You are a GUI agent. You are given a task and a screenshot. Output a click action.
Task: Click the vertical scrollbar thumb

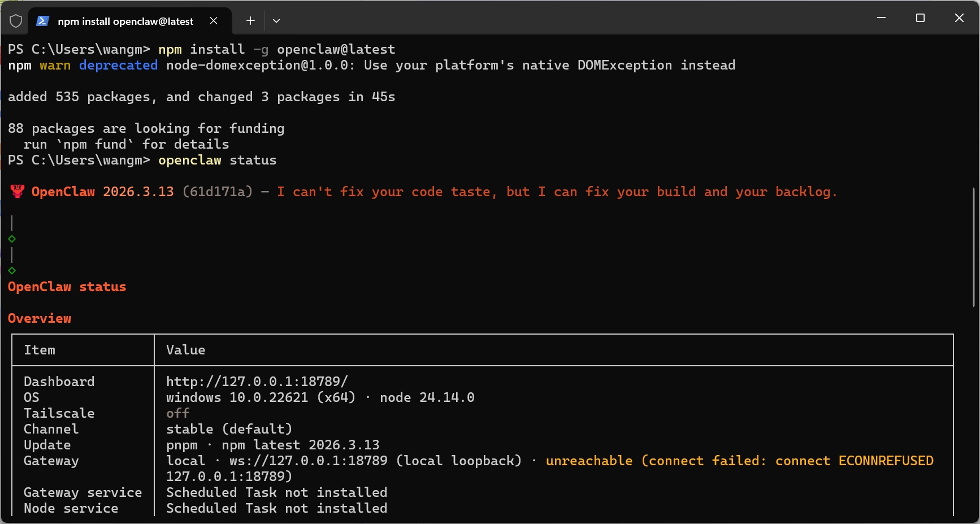coord(973,247)
